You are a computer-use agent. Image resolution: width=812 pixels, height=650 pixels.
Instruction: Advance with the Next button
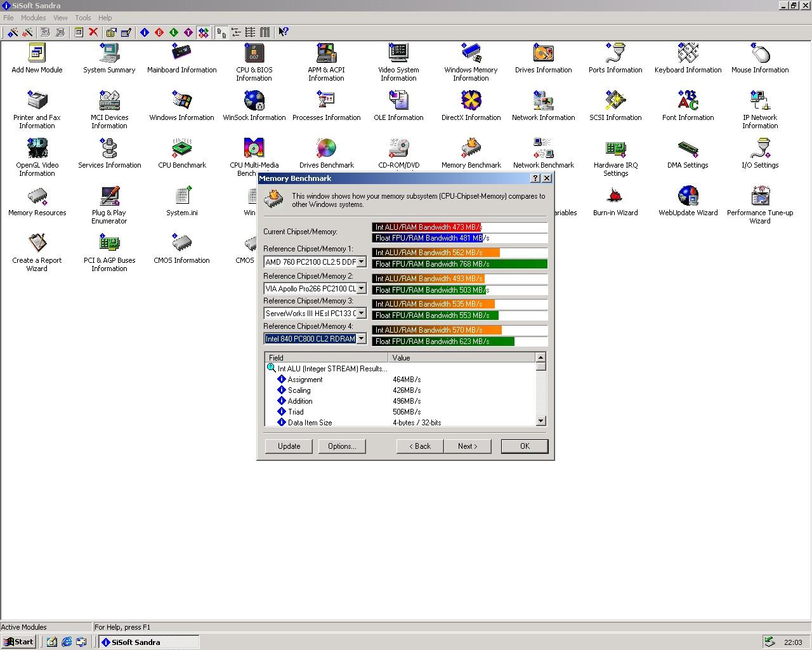pyautogui.click(x=468, y=446)
